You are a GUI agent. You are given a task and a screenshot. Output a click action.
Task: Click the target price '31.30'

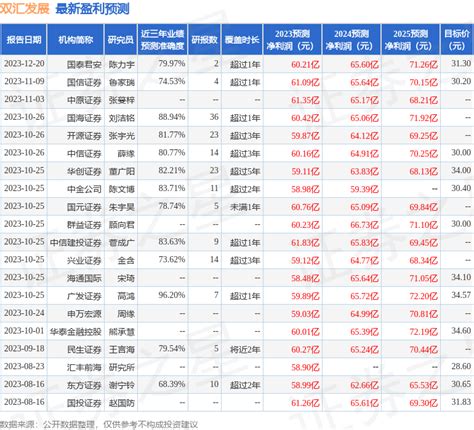click(x=461, y=63)
